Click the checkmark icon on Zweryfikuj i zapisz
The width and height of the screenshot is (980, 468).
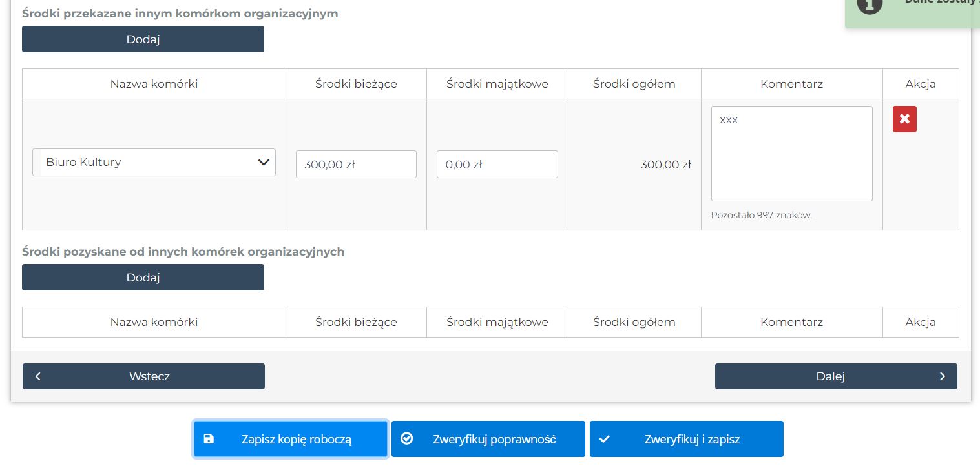pyautogui.click(x=605, y=439)
